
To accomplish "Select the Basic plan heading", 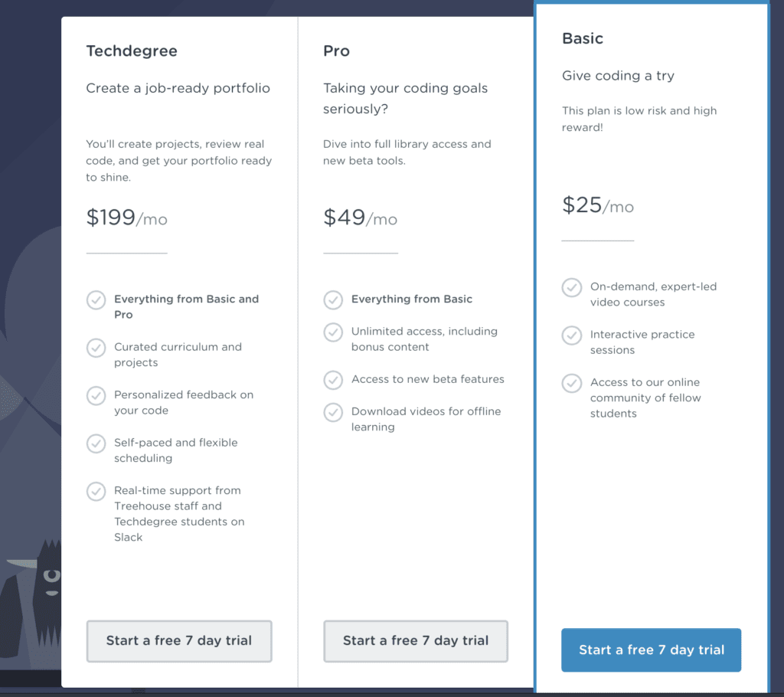I will click(583, 38).
